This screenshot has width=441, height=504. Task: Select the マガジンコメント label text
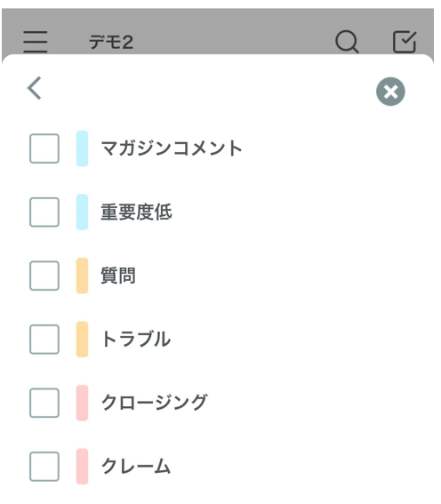point(172,148)
